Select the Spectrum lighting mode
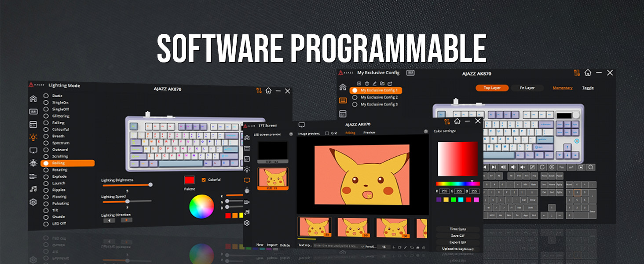This screenshot has height=264, width=644. 56,143
